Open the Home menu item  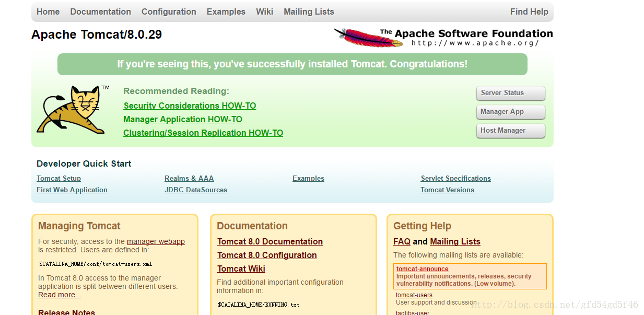[x=48, y=11]
